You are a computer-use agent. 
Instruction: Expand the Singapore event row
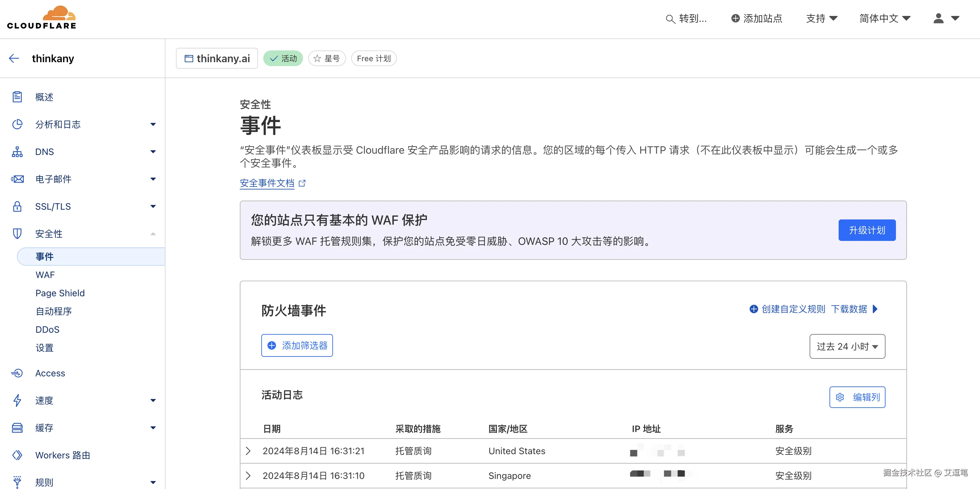tap(248, 475)
